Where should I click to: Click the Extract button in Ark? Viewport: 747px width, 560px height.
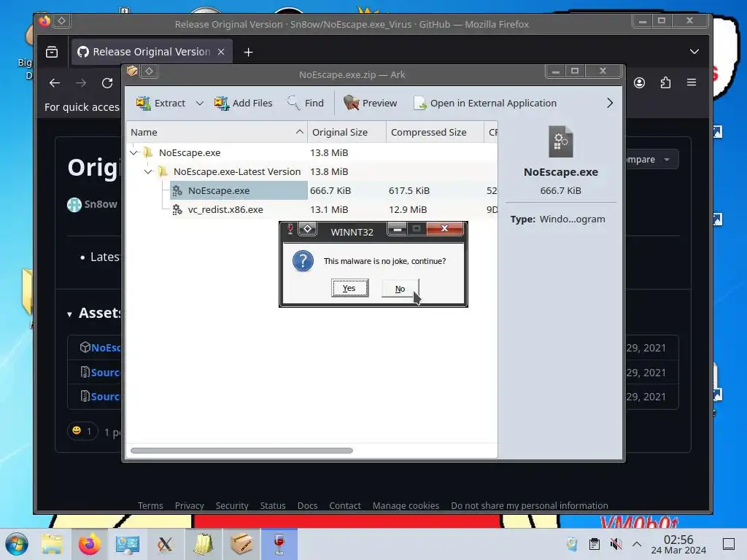pyautogui.click(x=160, y=103)
